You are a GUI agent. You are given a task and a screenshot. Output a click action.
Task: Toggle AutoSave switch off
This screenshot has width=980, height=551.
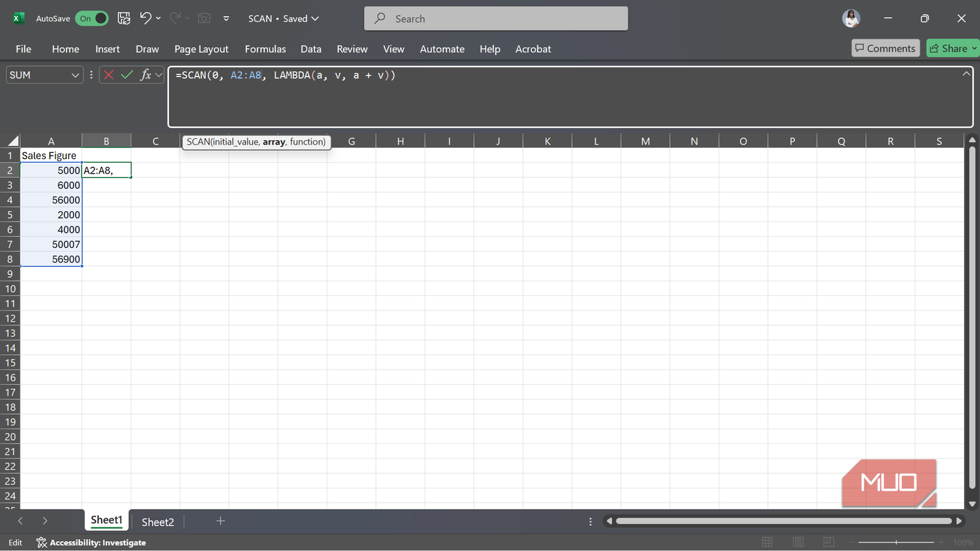92,19
